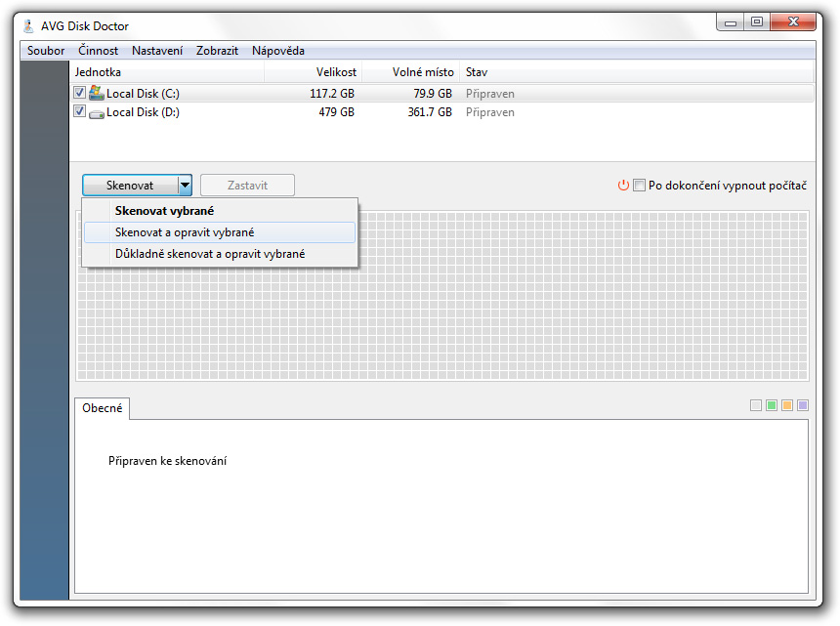840x626 pixels.
Task: Sort by the Volné místo column header
Action: (x=411, y=72)
